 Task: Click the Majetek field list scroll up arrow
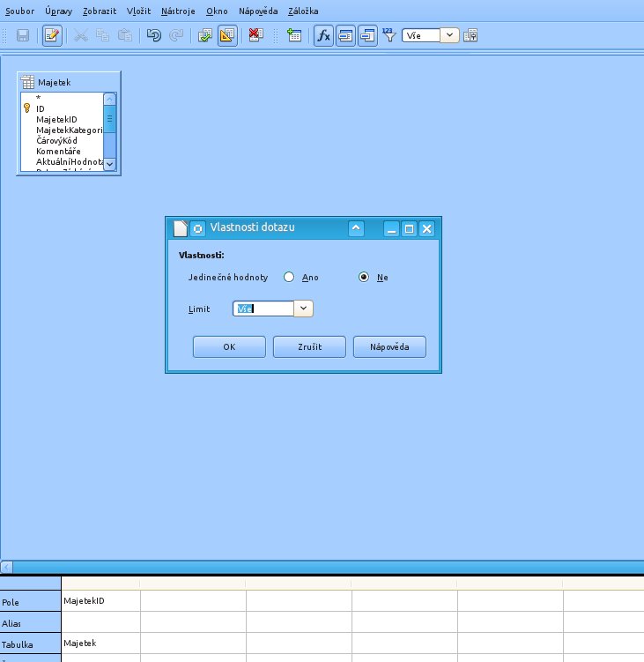(110, 99)
